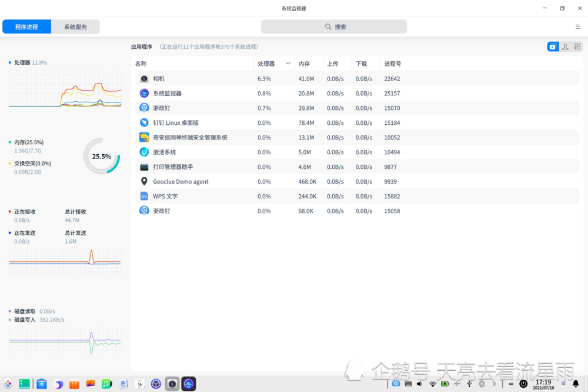Image resolution: width=588 pixels, height=392 pixels.
Task: Sort by 上传 column header
Action: click(333, 64)
